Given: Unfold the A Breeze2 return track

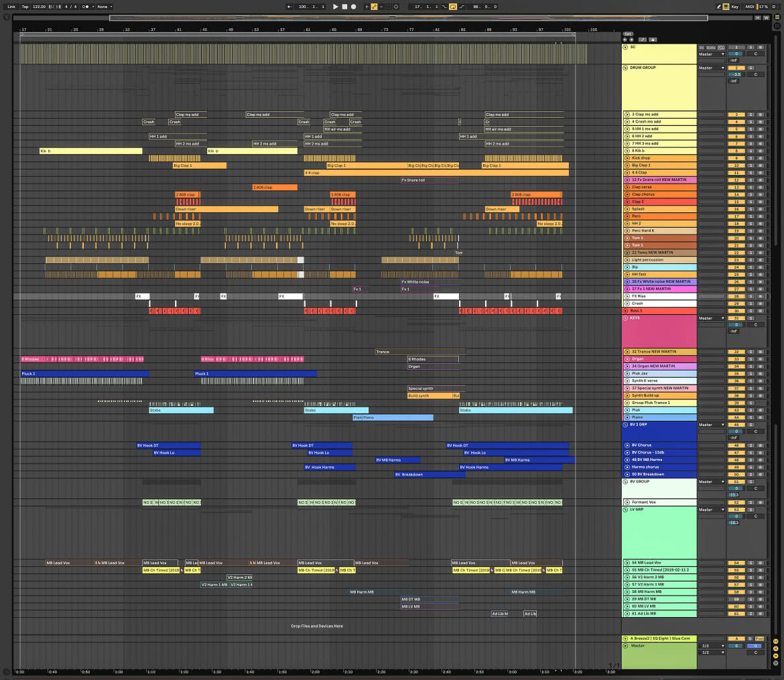Looking at the screenshot, I should tap(625, 638).
